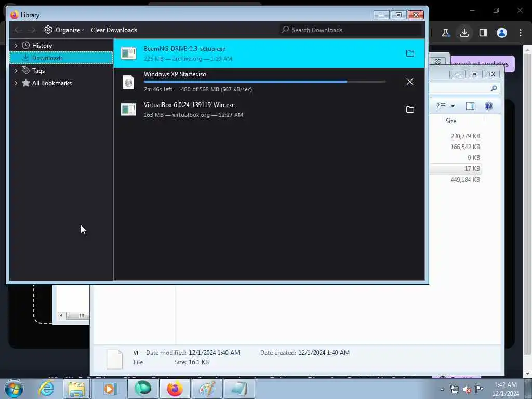Switch to green browser taskbar icon
Viewport: 532px width, 399px height.
(143, 389)
